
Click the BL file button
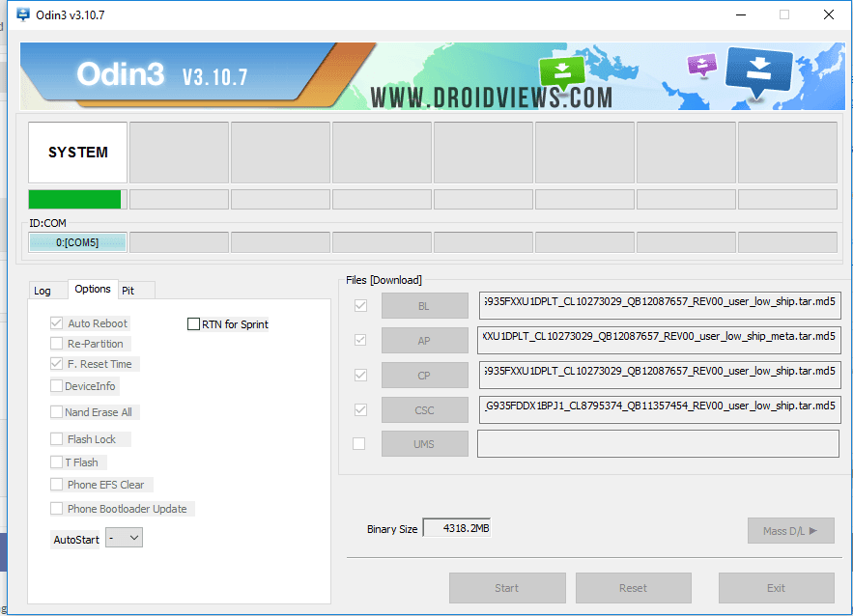pyautogui.click(x=424, y=305)
